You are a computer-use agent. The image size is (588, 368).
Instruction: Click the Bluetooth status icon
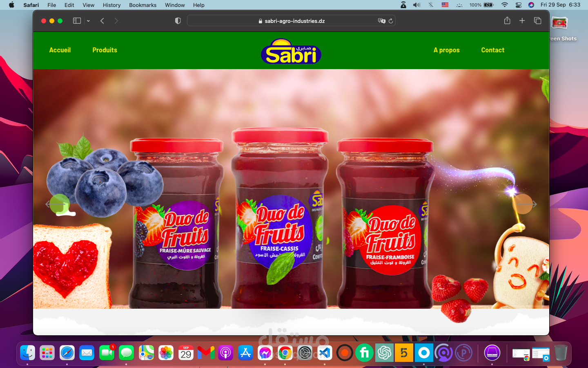tap(431, 5)
